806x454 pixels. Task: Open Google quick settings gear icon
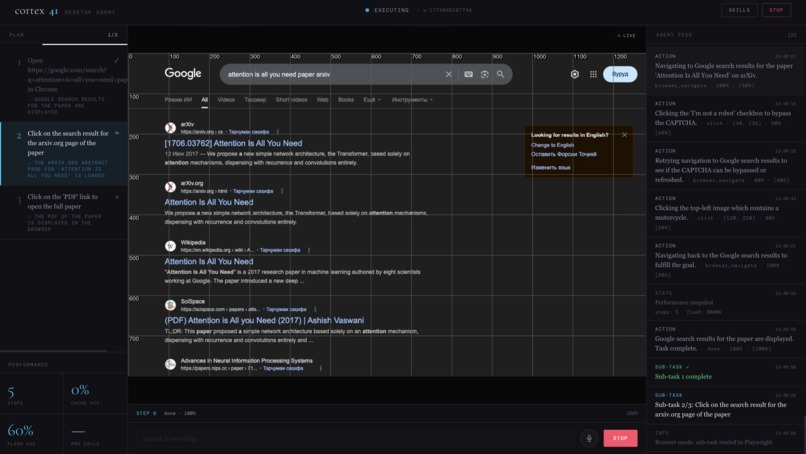575,74
